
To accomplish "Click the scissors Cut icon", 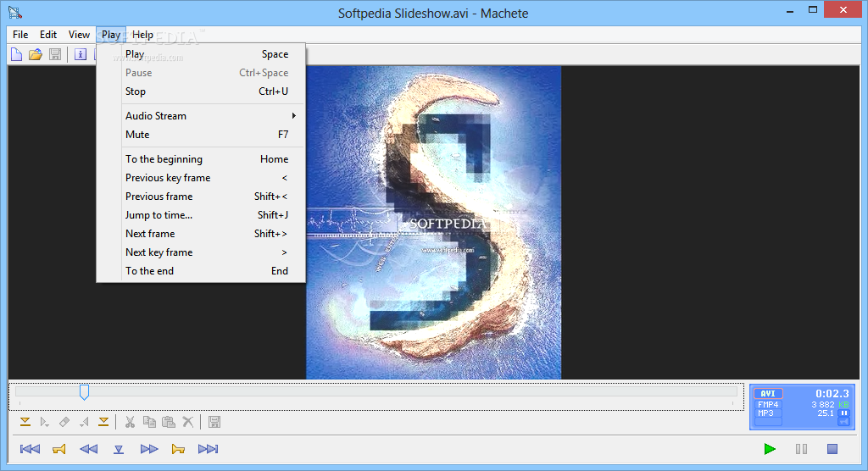I will (130, 423).
